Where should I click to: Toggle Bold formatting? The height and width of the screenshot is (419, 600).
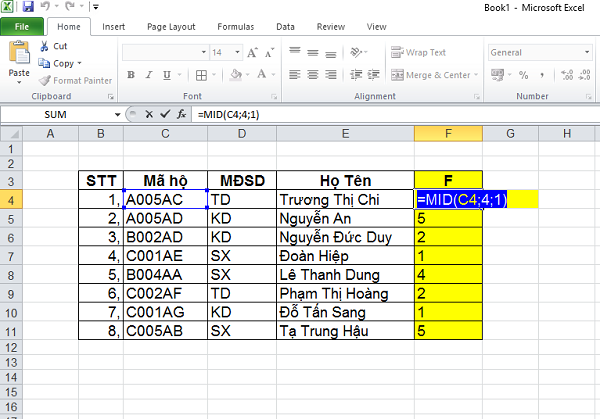(131, 75)
